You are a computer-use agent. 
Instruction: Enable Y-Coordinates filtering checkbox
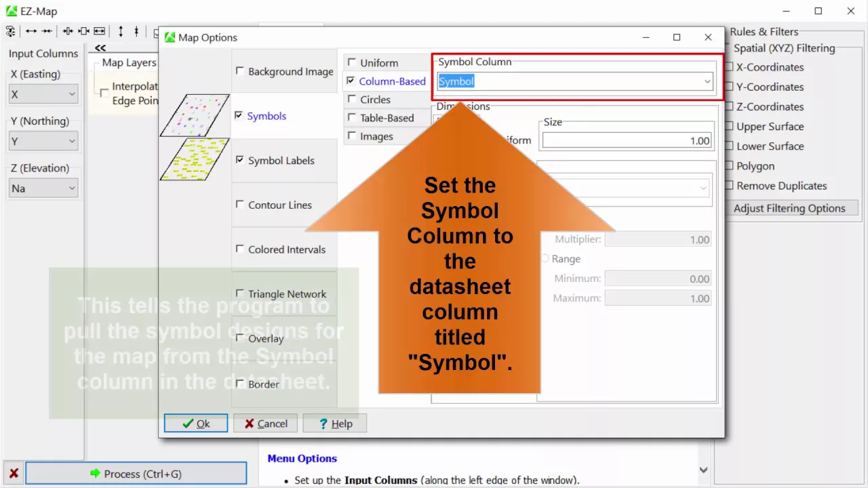(x=730, y=86)
